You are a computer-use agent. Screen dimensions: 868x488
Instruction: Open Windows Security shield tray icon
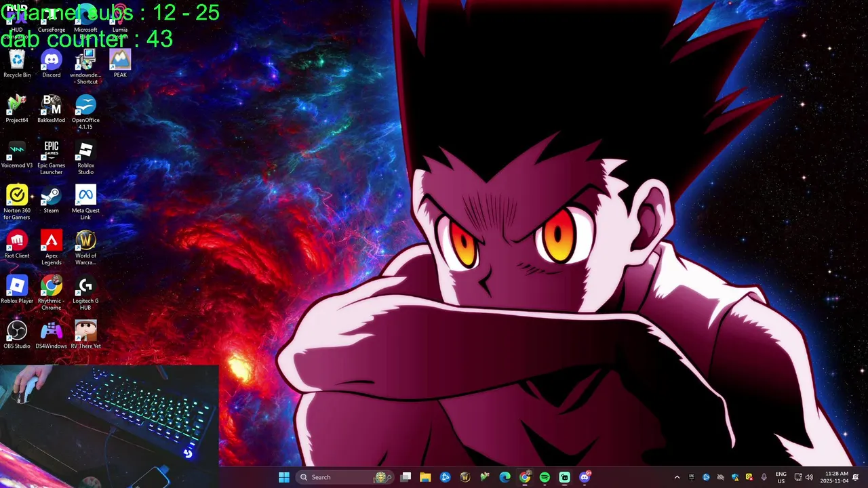(734, 477)
